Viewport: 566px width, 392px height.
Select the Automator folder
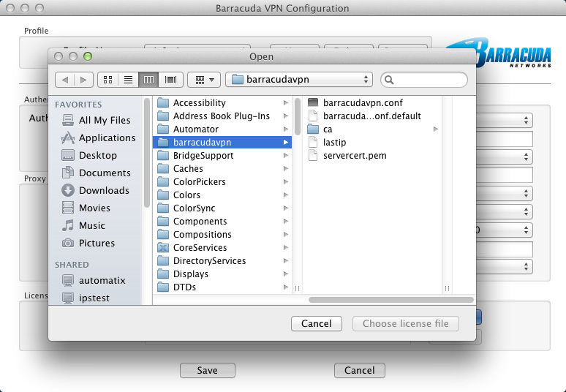click(222, 129)
